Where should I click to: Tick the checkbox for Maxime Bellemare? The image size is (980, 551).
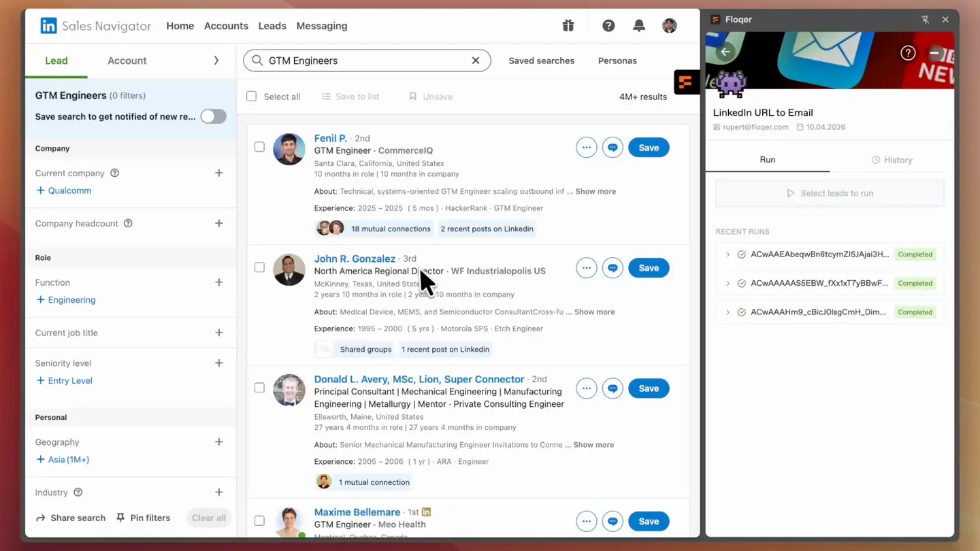click(259, 520)
